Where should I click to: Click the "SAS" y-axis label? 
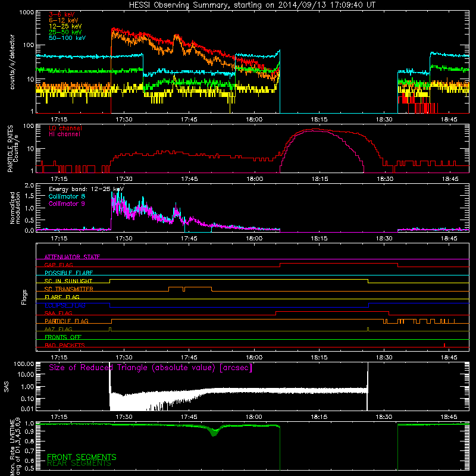pos(6,387)
